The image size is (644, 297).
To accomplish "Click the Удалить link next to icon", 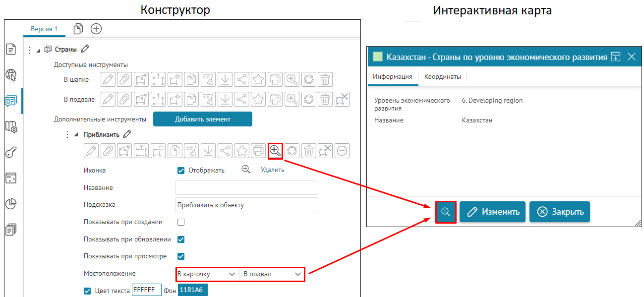I will [272, 170].
